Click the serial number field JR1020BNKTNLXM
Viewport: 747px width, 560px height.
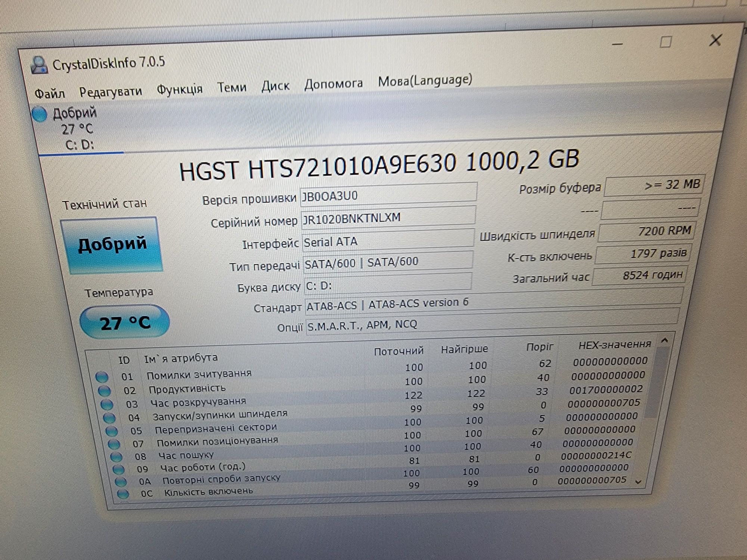point(388,217)
